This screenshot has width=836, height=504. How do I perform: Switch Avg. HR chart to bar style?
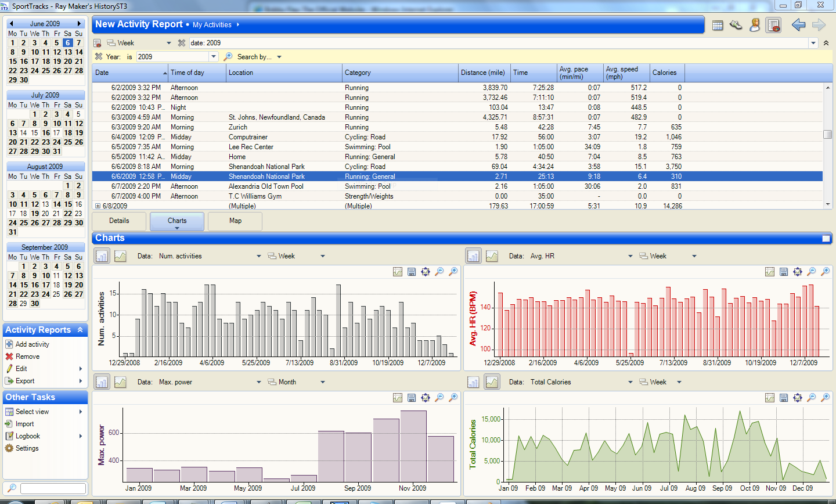point(474,256)
